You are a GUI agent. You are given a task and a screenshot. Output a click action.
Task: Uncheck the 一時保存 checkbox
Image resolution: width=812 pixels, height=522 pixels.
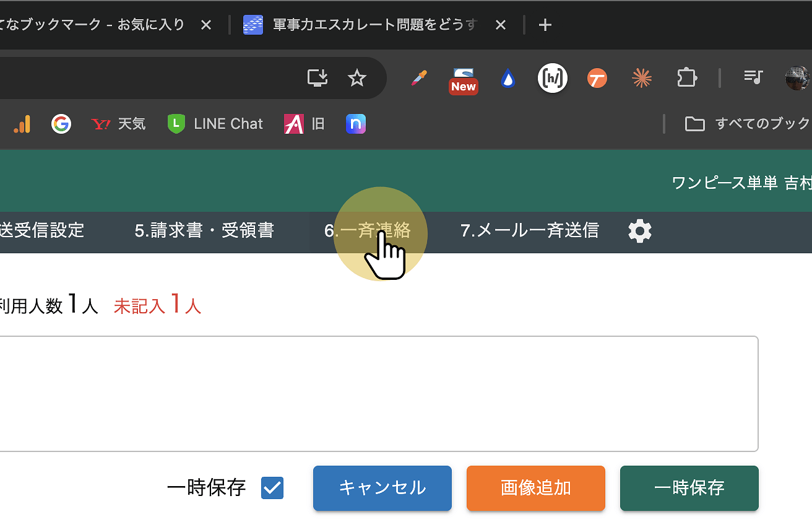272,488
